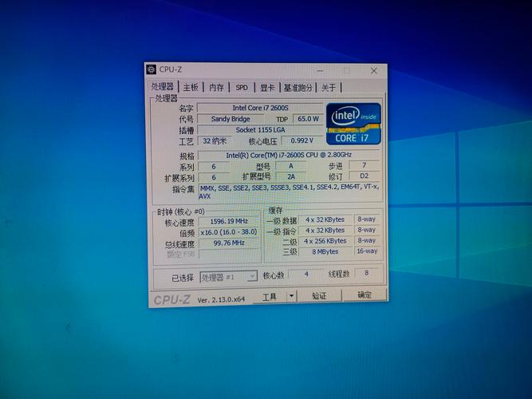Select the SPD tab
The image size is (532, 399).
tap(242, 87)
